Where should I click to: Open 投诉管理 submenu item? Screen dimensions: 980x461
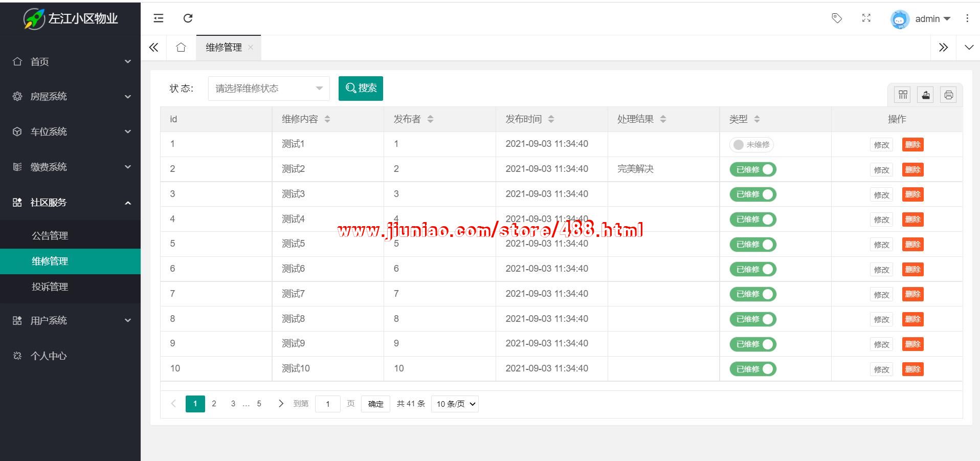point(70,287)
